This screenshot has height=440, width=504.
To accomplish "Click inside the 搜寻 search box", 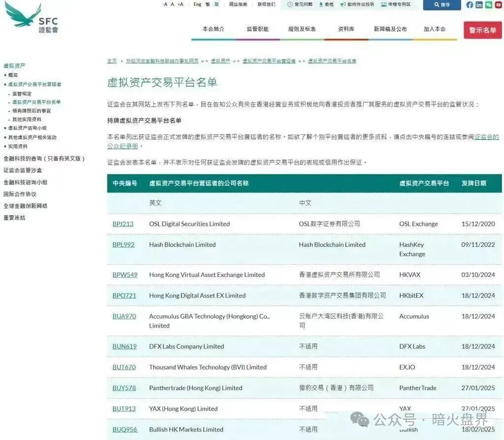I will [441, 4].
